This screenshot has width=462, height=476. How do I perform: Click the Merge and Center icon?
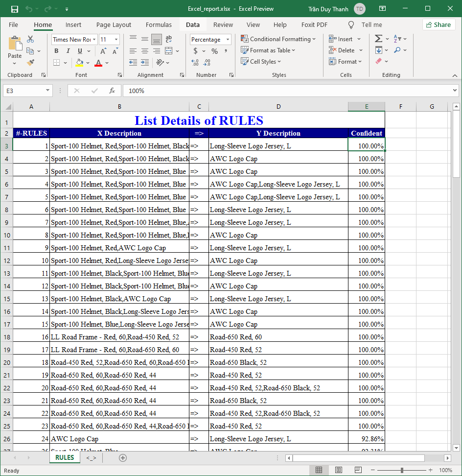[169, 51]
